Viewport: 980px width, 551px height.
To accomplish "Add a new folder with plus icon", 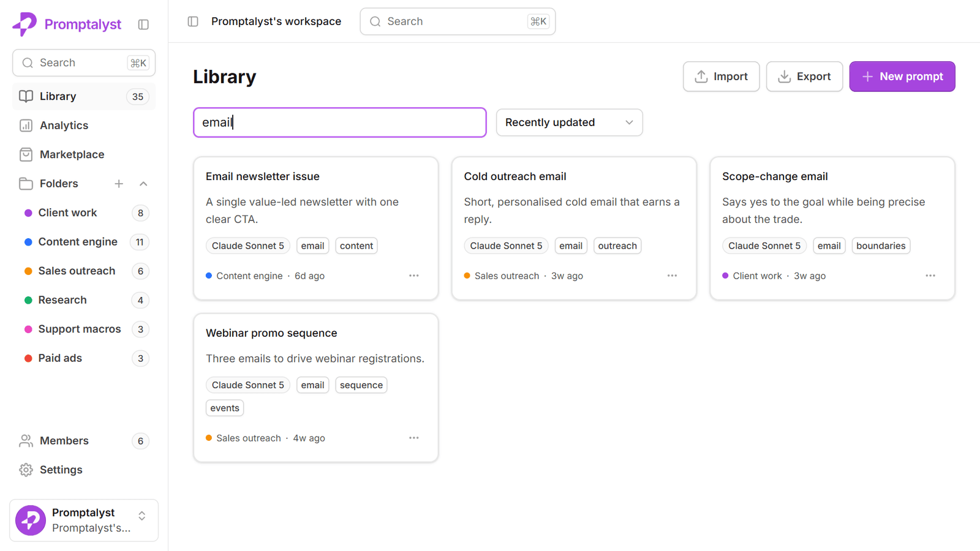I will click(119, 184).
